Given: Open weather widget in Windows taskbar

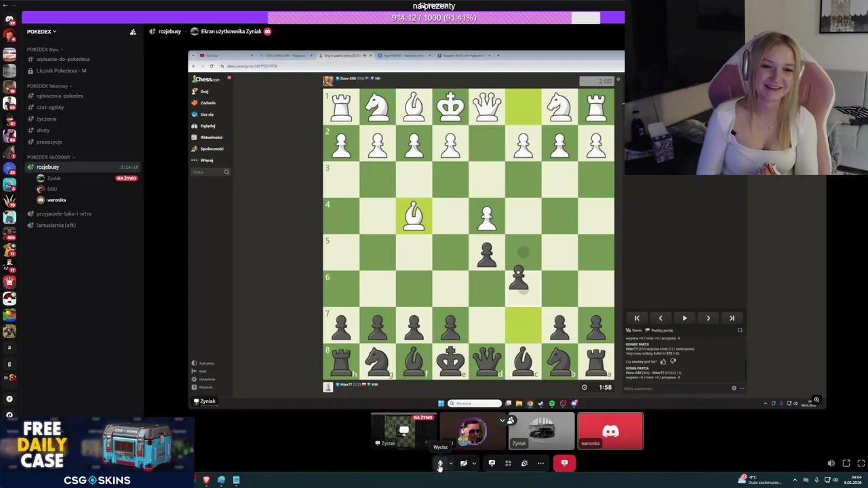Looking at the screenshot, I should 760,480.
